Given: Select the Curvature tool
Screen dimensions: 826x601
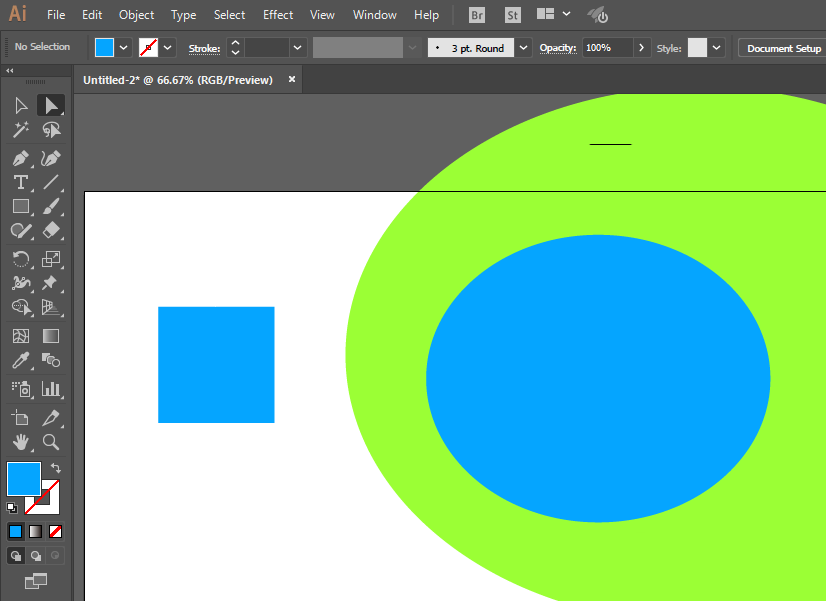Looking at the screenshot, I should point(51,158).
